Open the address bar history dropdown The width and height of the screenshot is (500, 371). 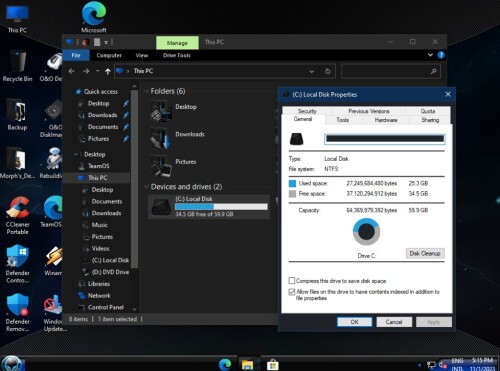coord(312,71)
